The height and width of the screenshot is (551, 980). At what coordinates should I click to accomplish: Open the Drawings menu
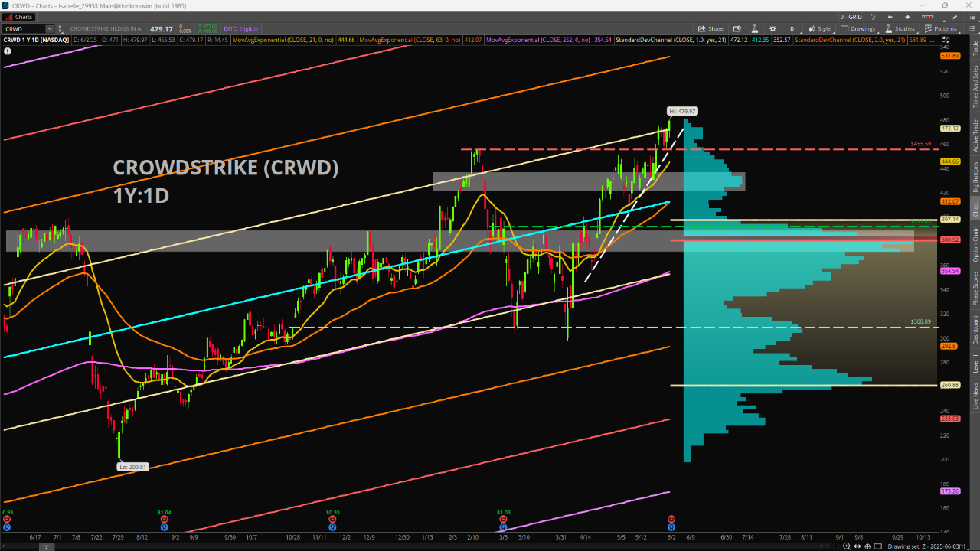857,28
